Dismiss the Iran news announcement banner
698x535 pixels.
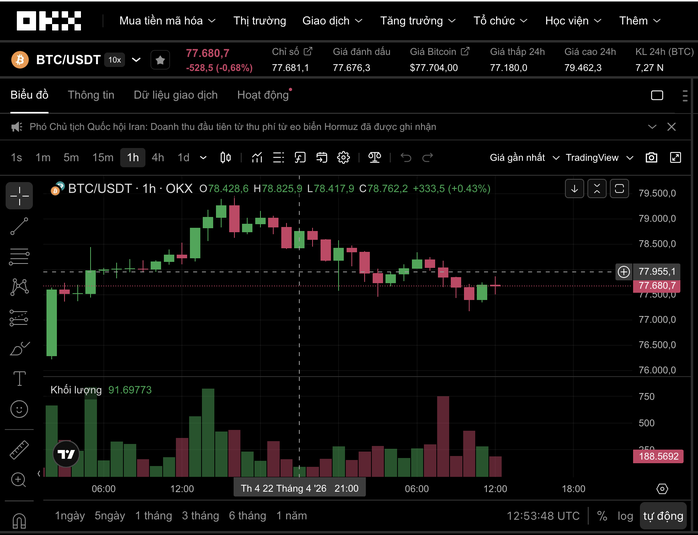pyautogui.click(x=677, y=127)
